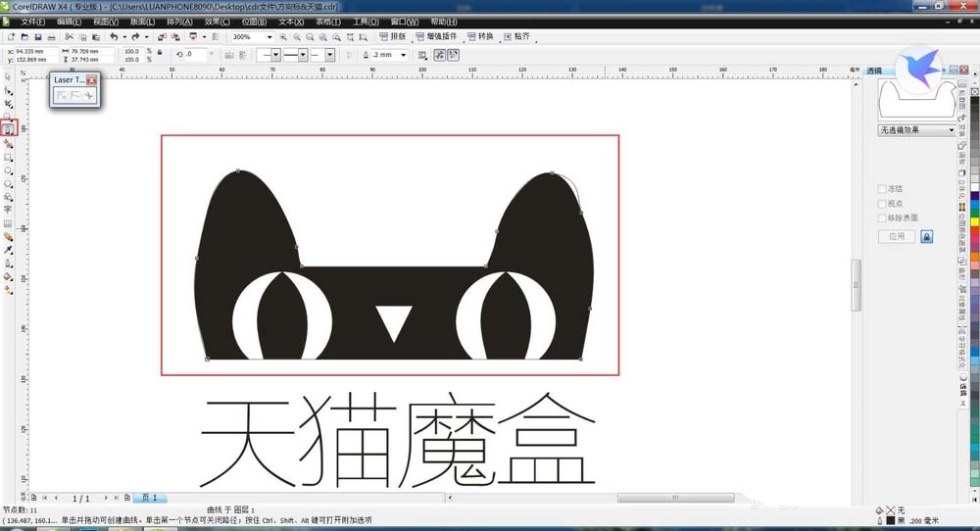Click the 转换 toolbar button
Image resolution: width=980 pixels, height=531 pixels.
pyautogui.click(x=480, y=37)
